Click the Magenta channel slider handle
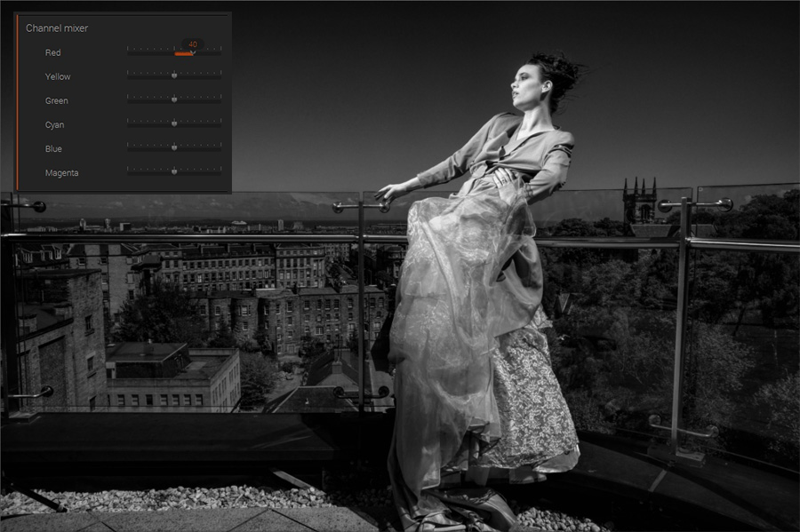800x532 pixels. point(174,171)
